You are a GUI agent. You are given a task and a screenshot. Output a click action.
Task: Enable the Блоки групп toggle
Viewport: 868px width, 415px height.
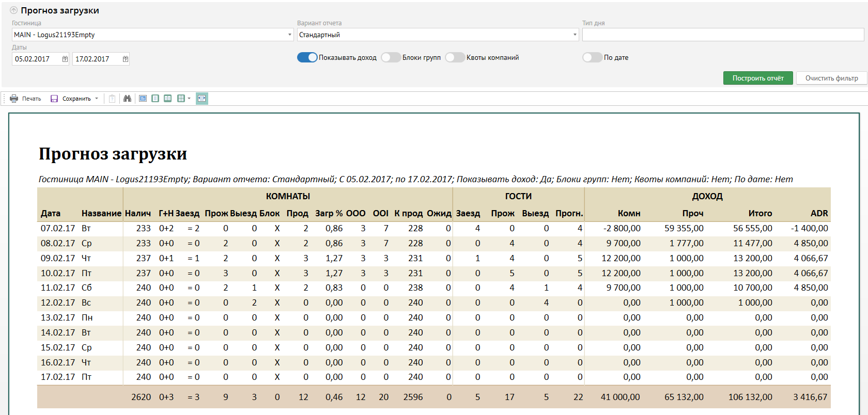pos(391,57)
